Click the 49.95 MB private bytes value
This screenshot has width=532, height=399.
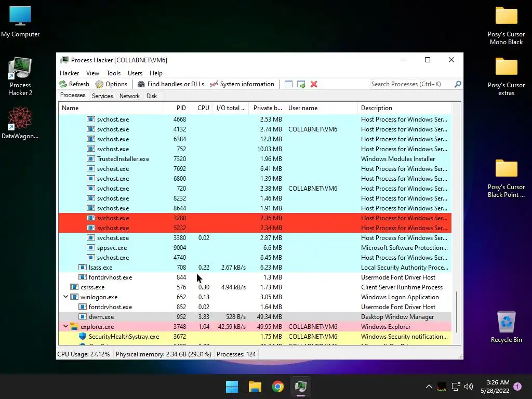(x=270, y=327)
